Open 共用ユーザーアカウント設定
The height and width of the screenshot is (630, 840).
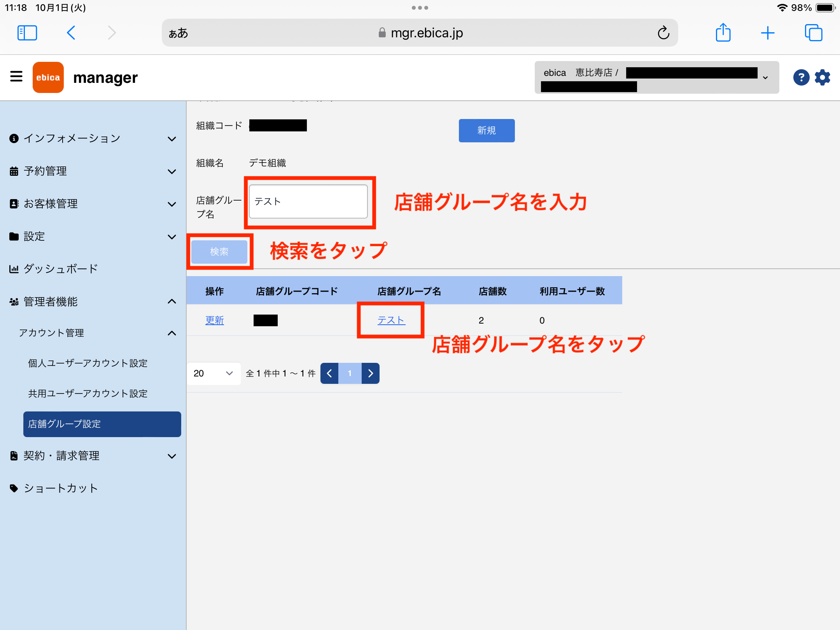point(88,394)
